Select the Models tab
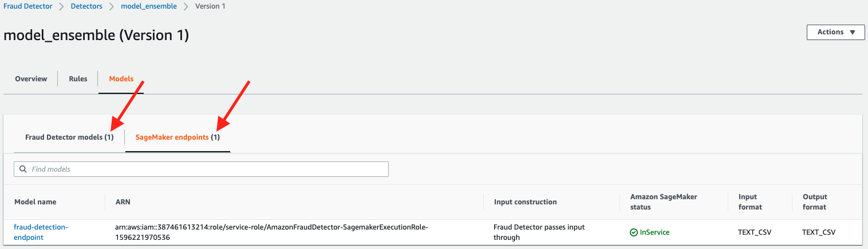This screenshot has width=868, height=249. pos(121,79)
